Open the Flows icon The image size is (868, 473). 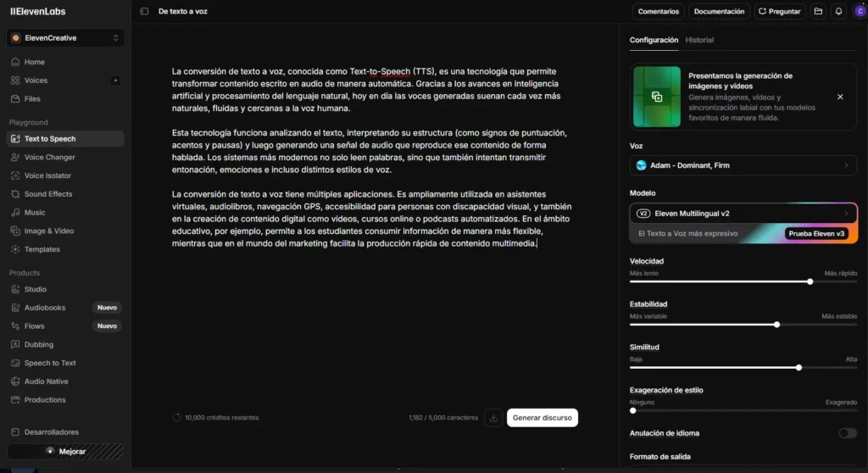click(x=15, y=326)
